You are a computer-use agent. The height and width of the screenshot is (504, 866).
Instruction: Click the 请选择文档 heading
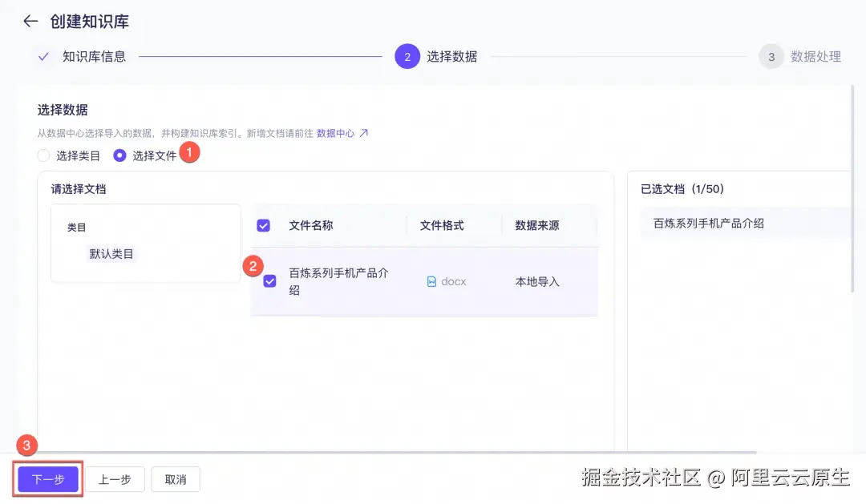point(79,189)
